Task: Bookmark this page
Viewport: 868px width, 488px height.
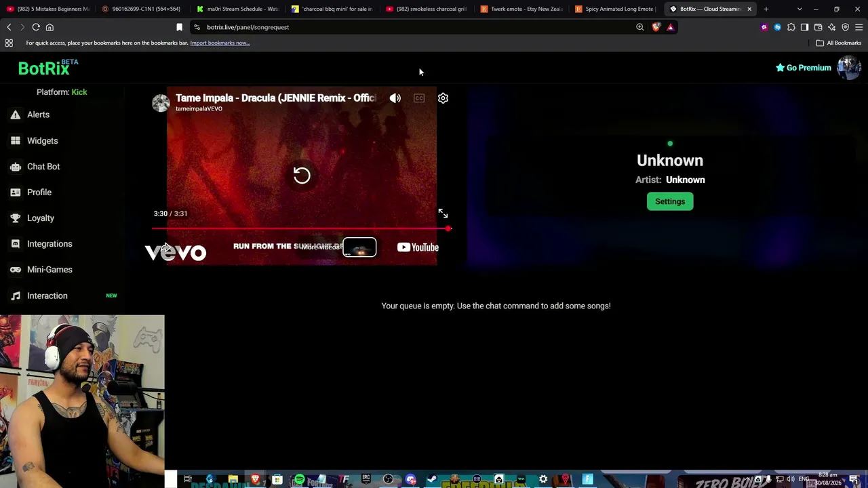Action: (x=179, y=27)
